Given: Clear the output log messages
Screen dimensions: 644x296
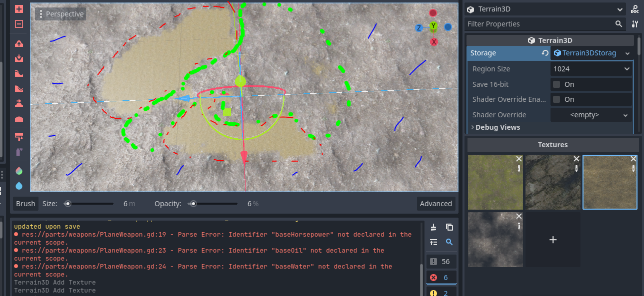Looking at the screenshot, I should pyautogui.click(x=434, y=227).
